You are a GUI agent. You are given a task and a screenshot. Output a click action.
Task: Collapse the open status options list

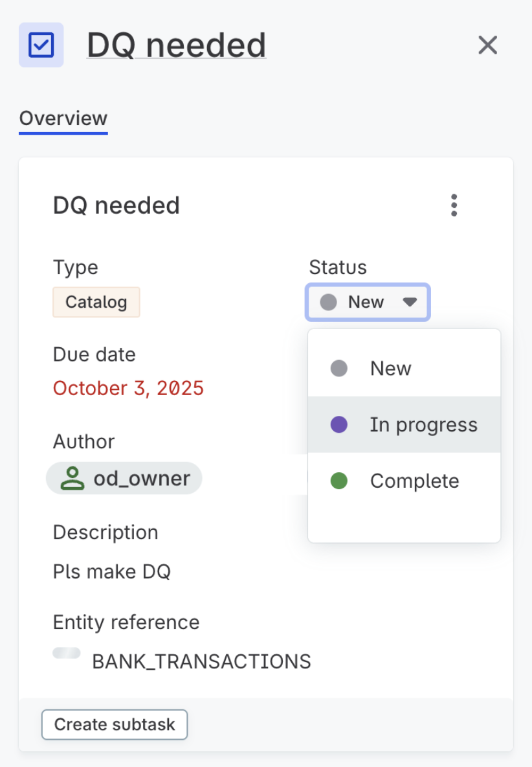[411, 302]
